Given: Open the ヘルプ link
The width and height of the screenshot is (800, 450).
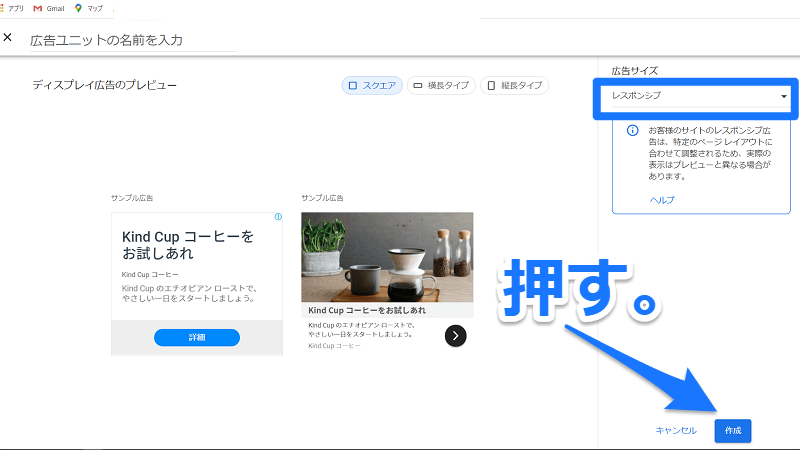Looking at the screenshot, I should [661, 200].
